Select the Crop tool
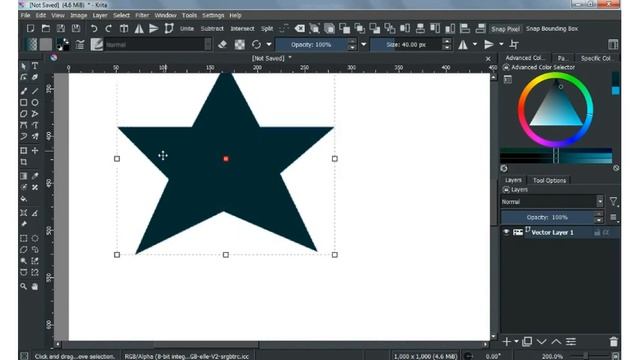 coord(24,162)
